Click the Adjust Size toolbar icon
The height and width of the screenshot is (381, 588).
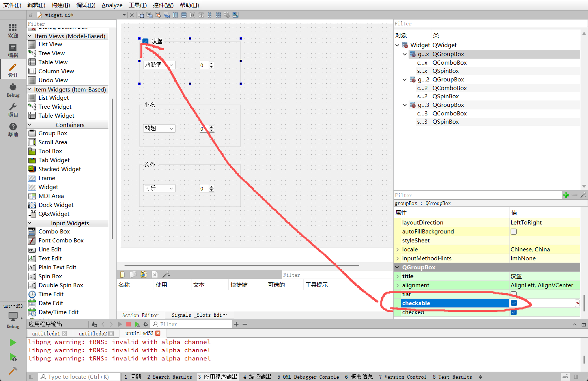click(x=235, y=15)
